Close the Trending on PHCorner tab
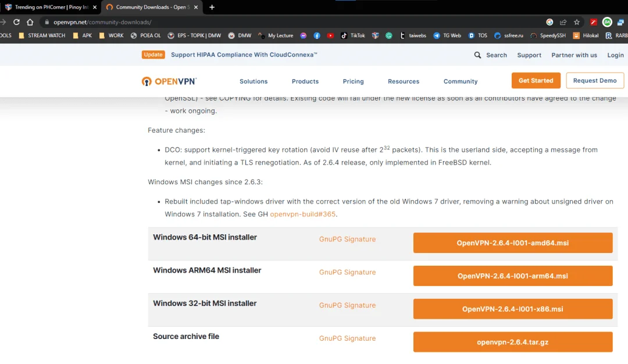This screenshot has height=364, width=628. click(x=95, y=7)
